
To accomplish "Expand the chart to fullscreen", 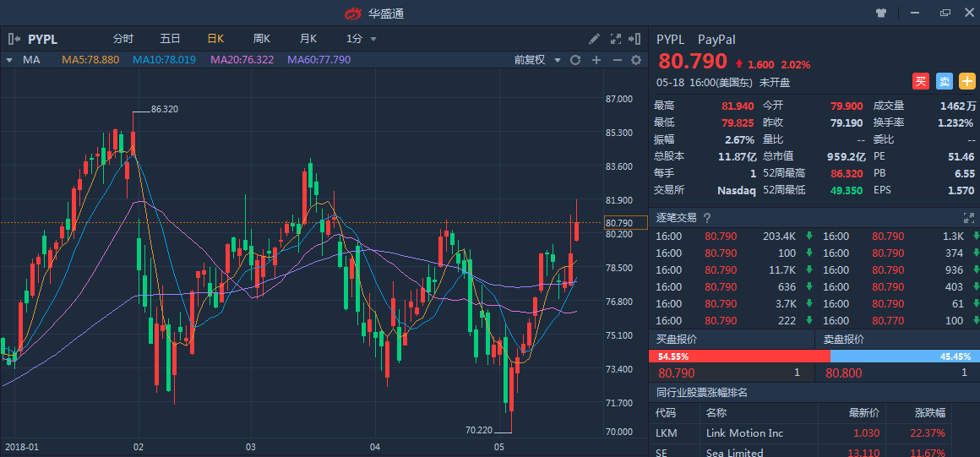I will [x=616, y=39].
